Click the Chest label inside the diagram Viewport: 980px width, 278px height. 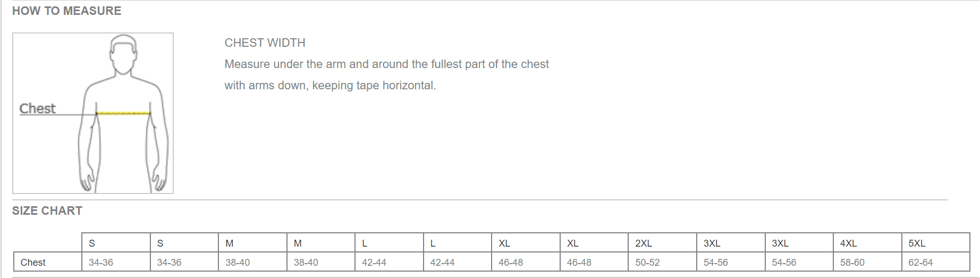[37, 108]
